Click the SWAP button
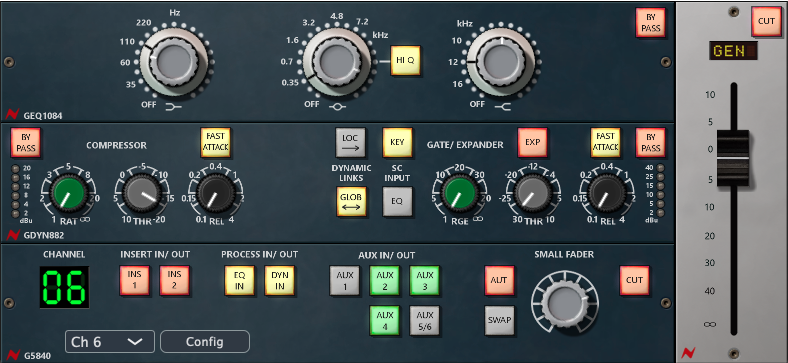This screenshot has width=788, height=363. [500, 320]
